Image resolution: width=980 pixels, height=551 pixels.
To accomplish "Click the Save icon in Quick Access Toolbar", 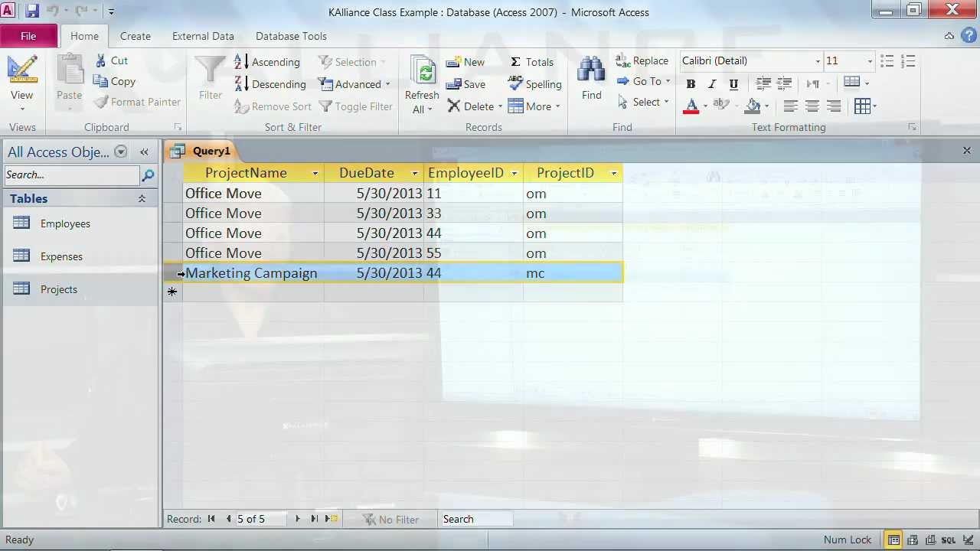I will pos(32,11).
